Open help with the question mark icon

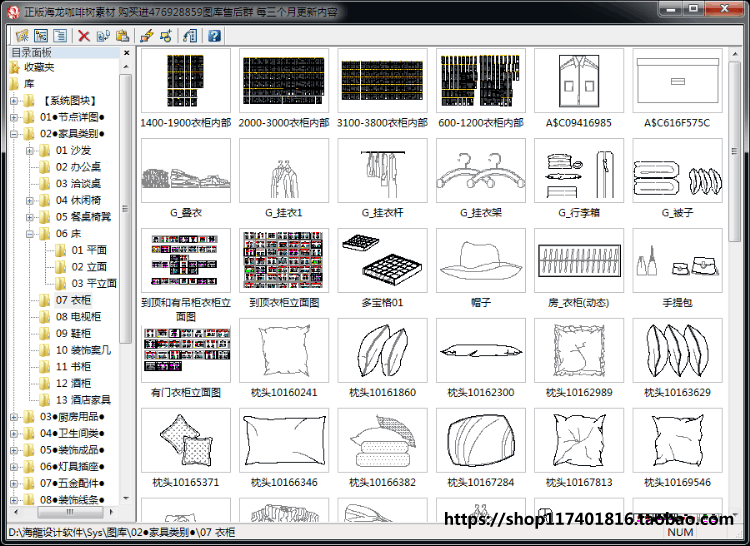pyautogui.click(x=214, y=35)
